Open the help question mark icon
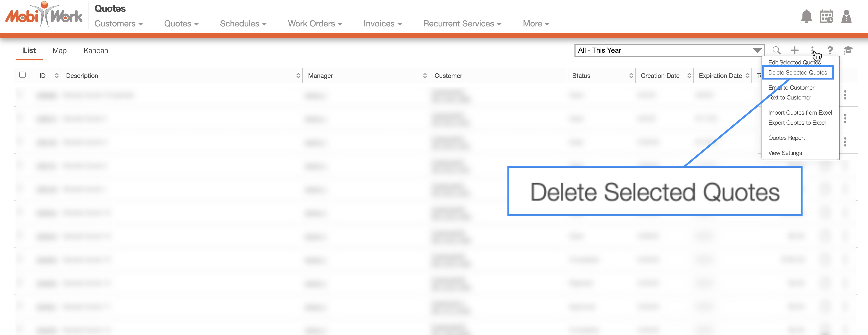This screenshot has height=335, width=868. (830, 51)
